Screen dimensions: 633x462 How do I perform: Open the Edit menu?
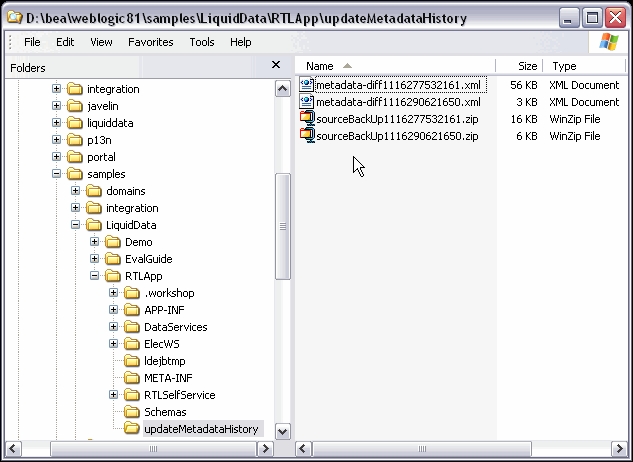65,42
